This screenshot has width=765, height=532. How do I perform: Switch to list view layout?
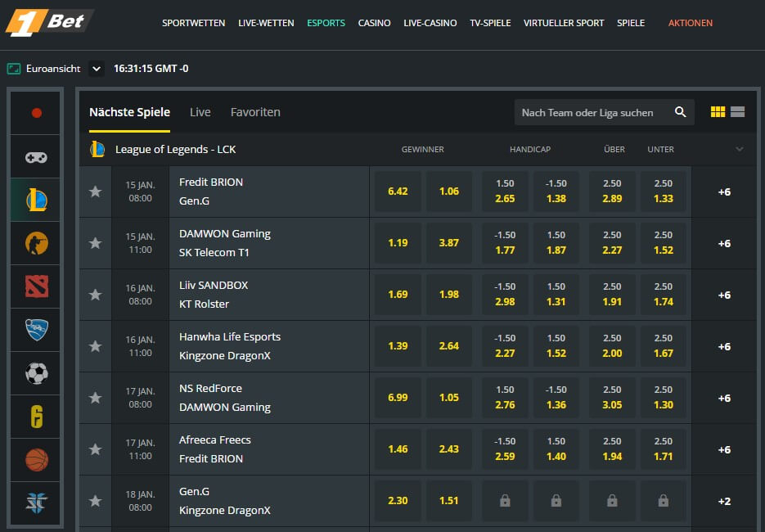[737, 112]
